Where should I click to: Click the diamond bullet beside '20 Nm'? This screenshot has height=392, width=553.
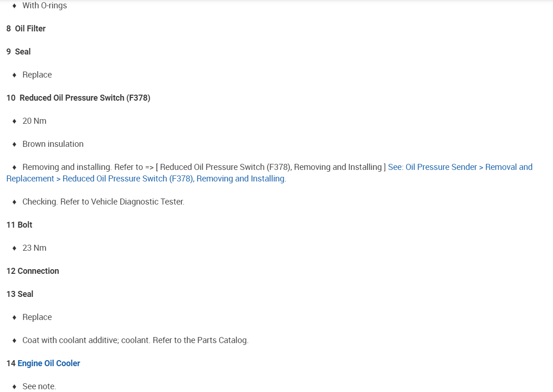(x=14, y=121)
